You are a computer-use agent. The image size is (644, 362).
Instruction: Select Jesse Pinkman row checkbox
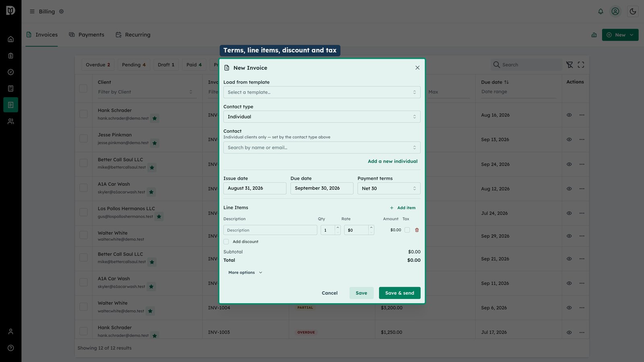click(83, 138)
